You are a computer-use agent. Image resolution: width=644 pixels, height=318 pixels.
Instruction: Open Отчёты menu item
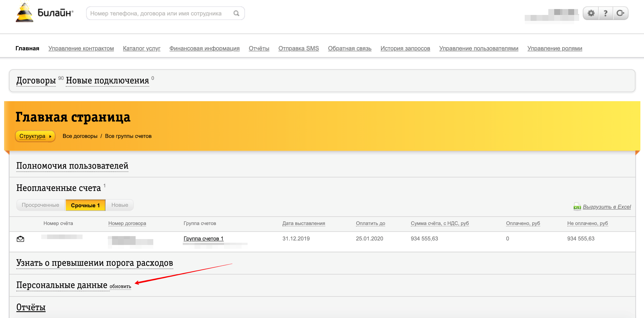(x=259, y=48)
